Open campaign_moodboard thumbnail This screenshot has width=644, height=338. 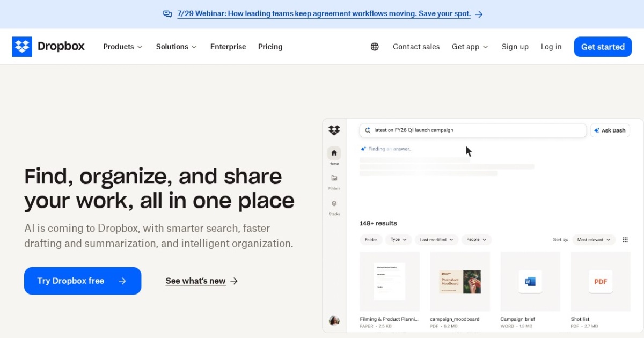460,282
